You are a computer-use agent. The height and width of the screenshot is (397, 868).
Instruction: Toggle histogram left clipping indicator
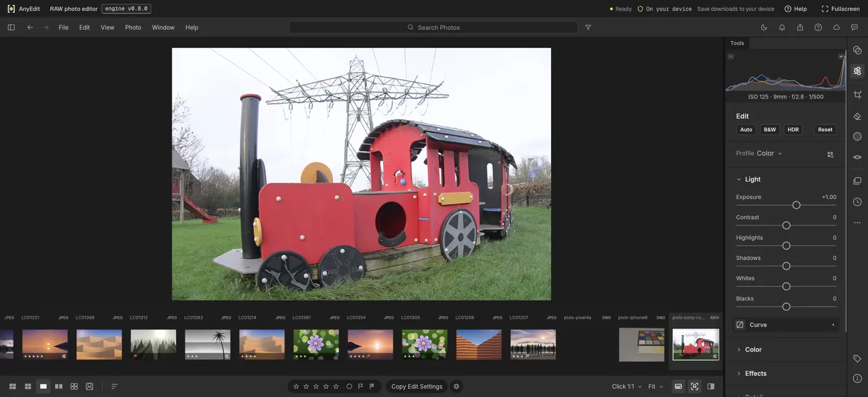tap(730, 56)
